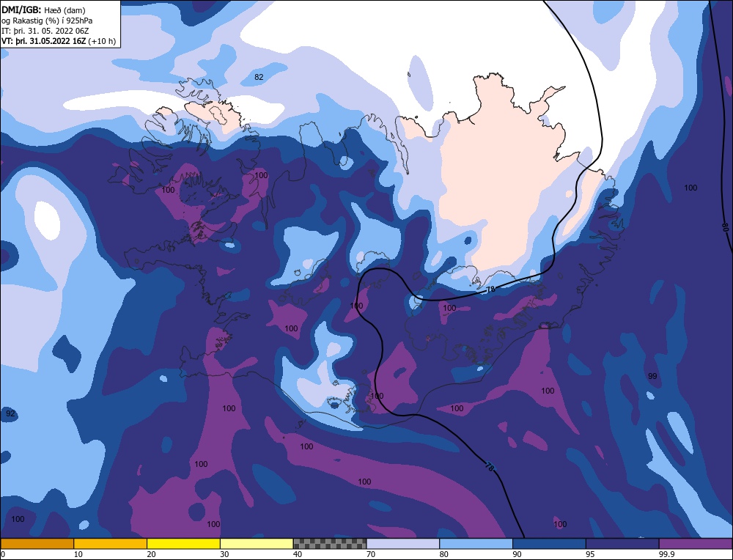This screenshot has height=560, width=733.
Task: Click the '90' tick label on the legend
Action: (517, 554)
